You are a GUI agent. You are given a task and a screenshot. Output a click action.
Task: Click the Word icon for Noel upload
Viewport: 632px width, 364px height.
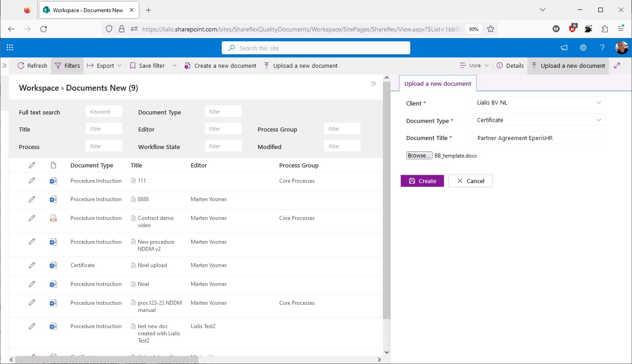click(53, 265)
